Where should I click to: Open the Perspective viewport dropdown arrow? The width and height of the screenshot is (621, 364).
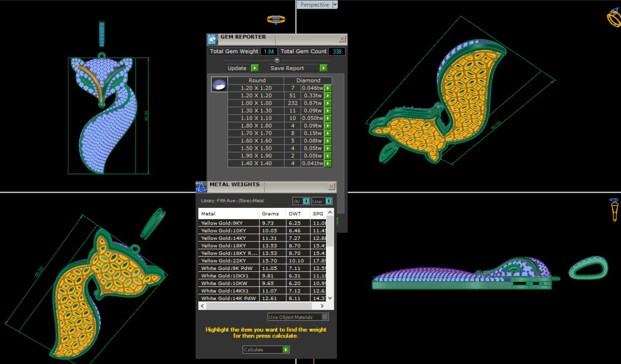point(335,5)
